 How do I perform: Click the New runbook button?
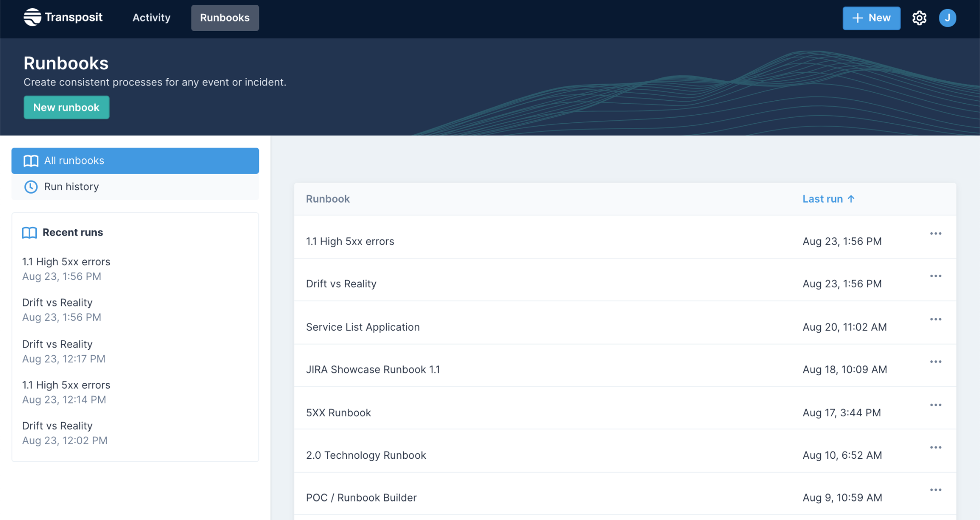click(x=66, y=107)
